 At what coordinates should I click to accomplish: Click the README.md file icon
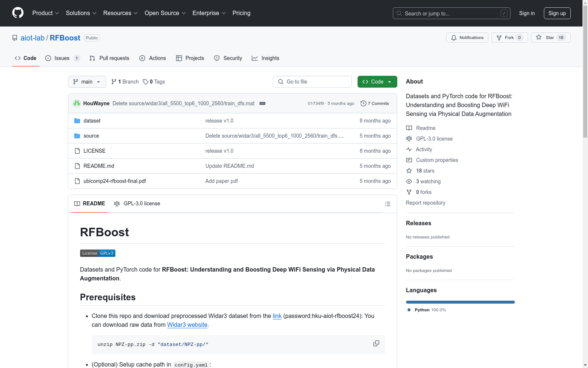(x=77, y=166)
